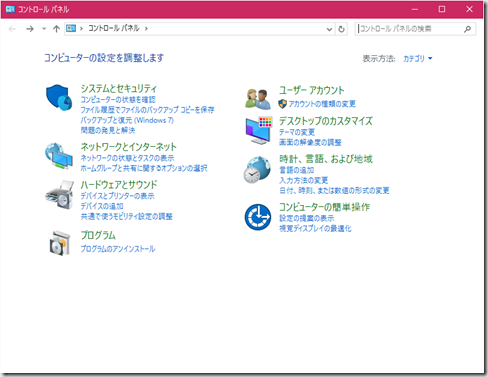The image size is (488, 377).
Task: Click the forward arrow in navigation bar
Action: click(x=30, y=29)
